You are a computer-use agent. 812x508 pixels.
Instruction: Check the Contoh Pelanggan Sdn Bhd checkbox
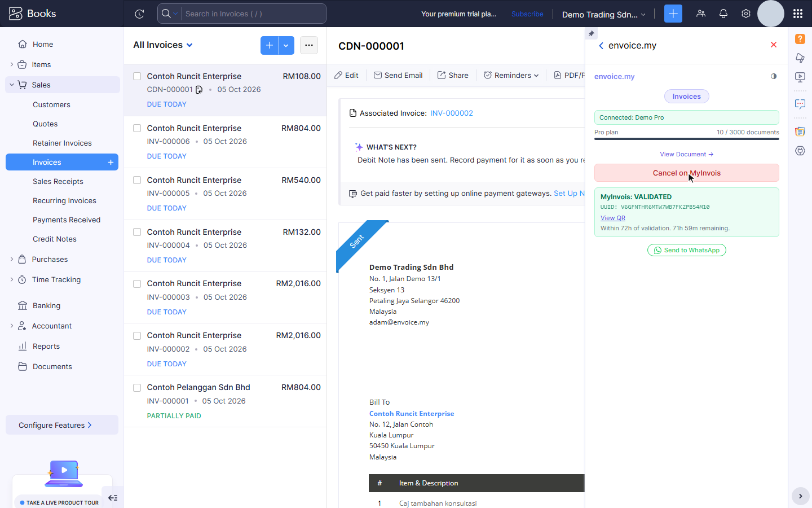137,388
